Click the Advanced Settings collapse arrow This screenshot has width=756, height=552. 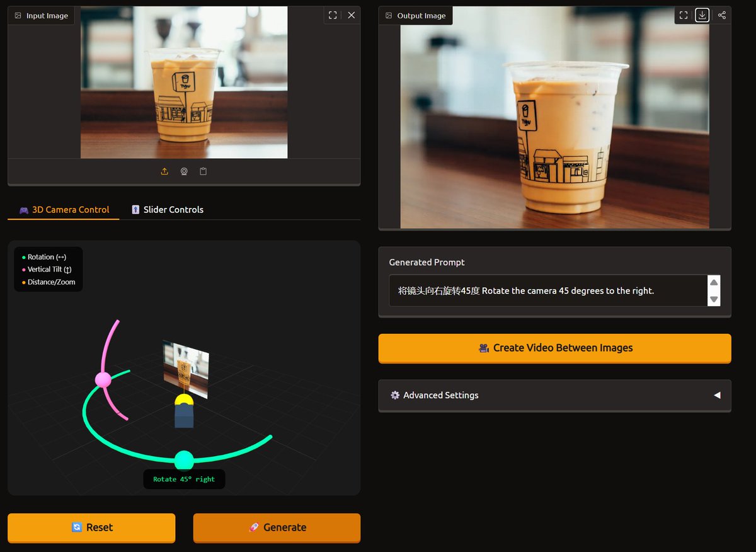point(717,395)
